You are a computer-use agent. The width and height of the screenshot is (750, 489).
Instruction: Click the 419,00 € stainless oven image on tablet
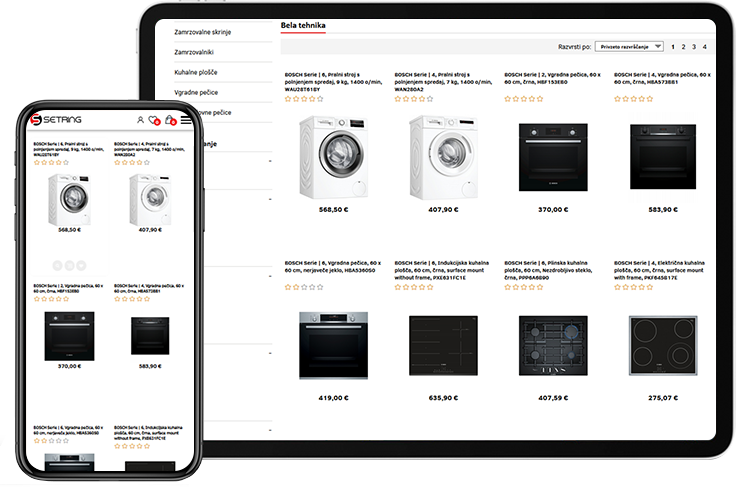[x=326, y=344]
